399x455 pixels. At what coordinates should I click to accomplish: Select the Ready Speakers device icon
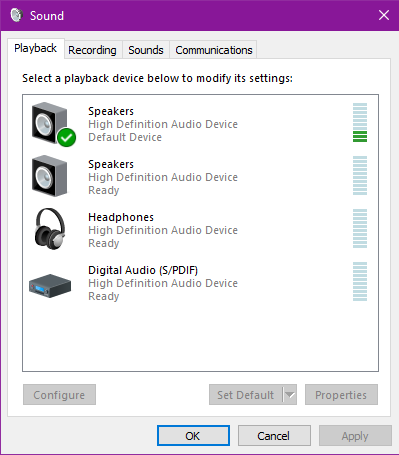click(49, 176)
